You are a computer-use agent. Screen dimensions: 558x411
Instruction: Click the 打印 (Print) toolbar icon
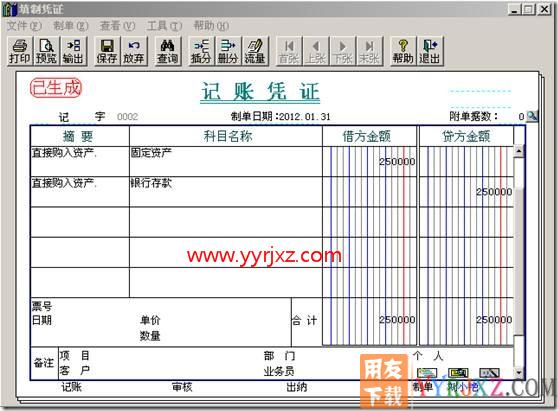tap(20, 52)
